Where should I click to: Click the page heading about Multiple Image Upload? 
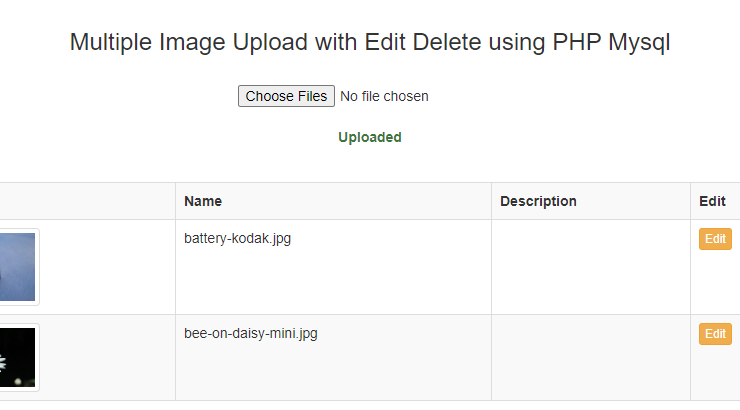(370, 42)
